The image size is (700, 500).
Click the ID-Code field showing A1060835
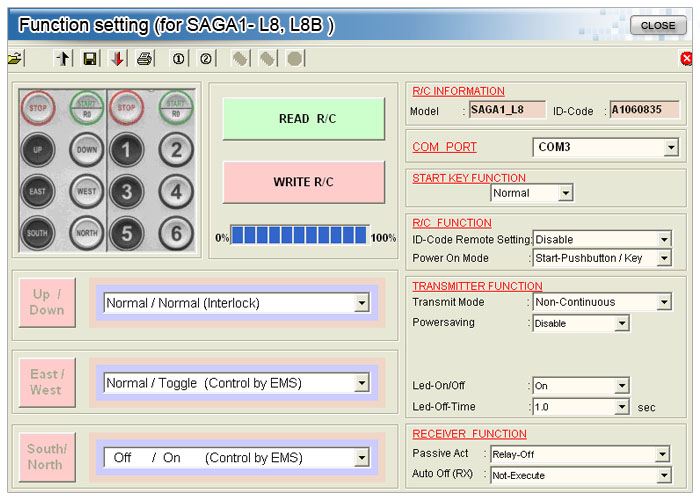pos(644,110)
